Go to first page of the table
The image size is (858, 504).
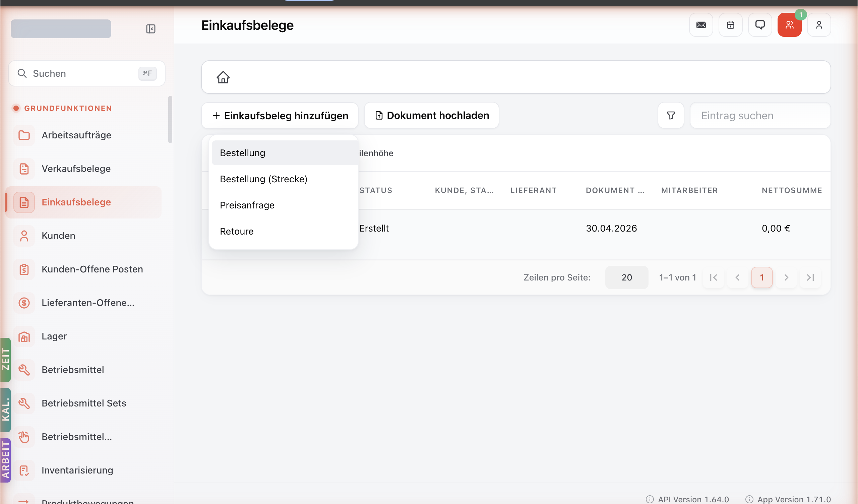pos(713,277)
